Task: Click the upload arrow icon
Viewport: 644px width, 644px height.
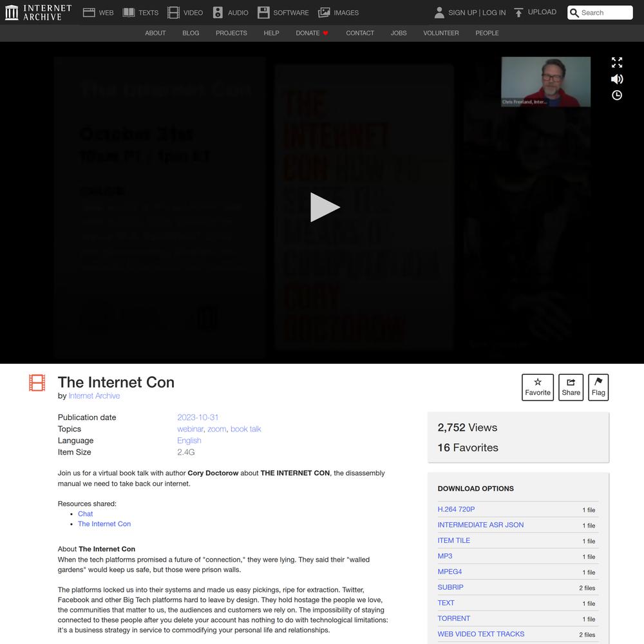Action: click(x=518, y=12)
